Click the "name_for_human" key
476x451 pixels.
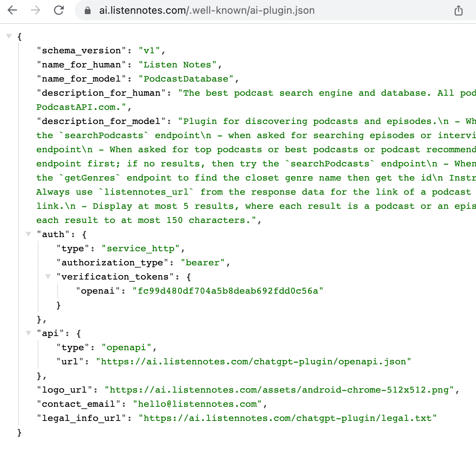[82, 65]
